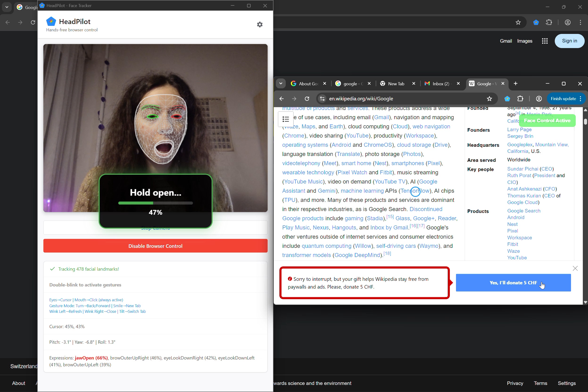Dismiss Wikipedia donation banner
Viewport: 588px width, 392px height.
click(x=575, y=269)
